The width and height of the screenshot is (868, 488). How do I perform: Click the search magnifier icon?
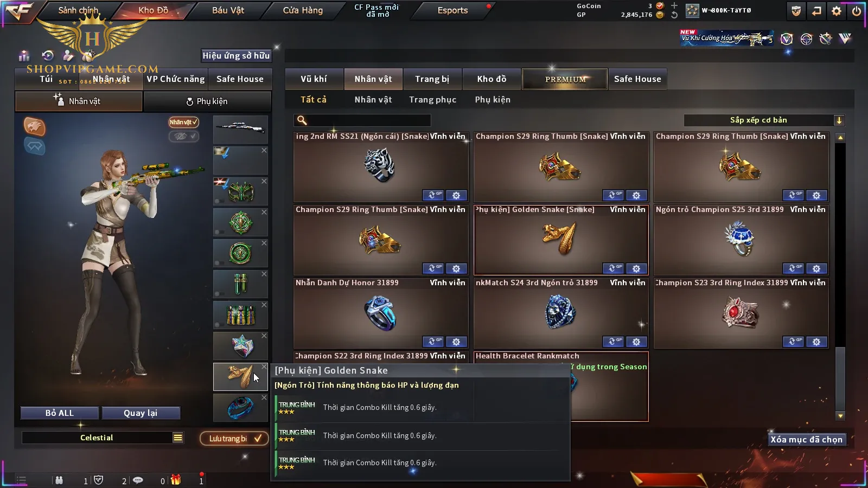point(302,120)
